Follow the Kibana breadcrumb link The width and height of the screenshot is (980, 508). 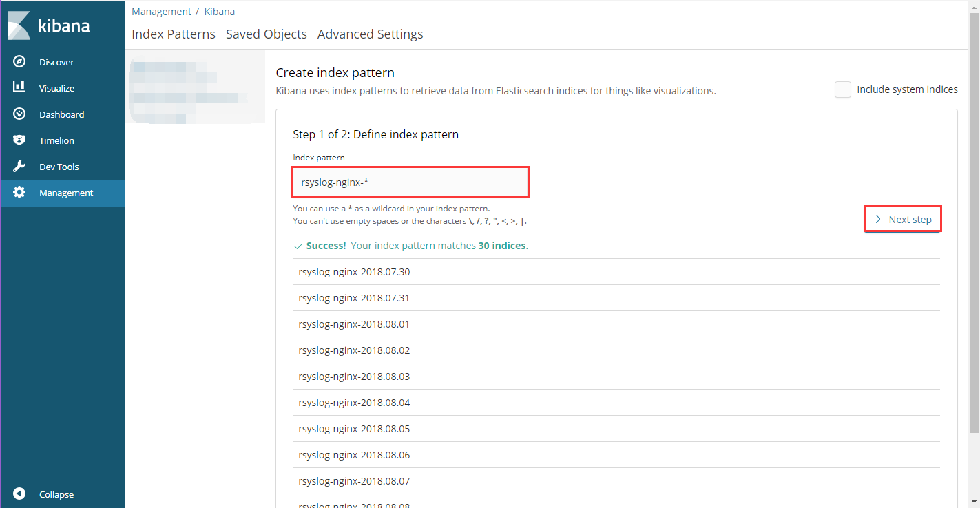[220, 12]
